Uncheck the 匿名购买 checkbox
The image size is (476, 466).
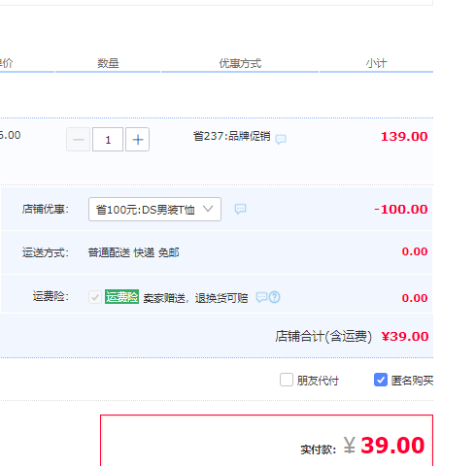[x=381, y=380]
